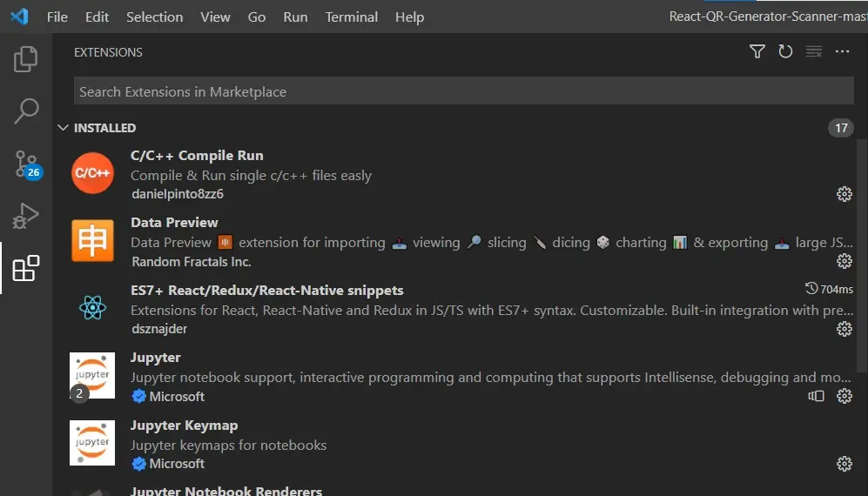This screenshot has width=868, height=496.
Task: Click 'Compile & Run single c/c++ files easly'
Action: [x=252, y=176]
